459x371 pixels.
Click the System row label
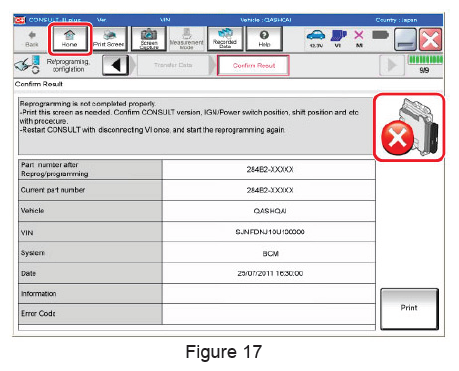[32, 253]
